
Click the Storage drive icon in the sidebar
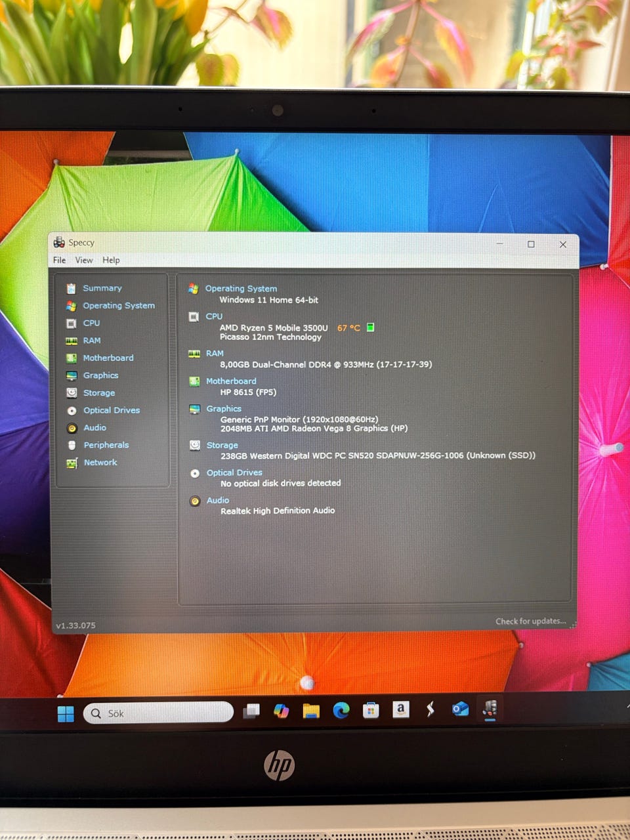click(72, 393)
